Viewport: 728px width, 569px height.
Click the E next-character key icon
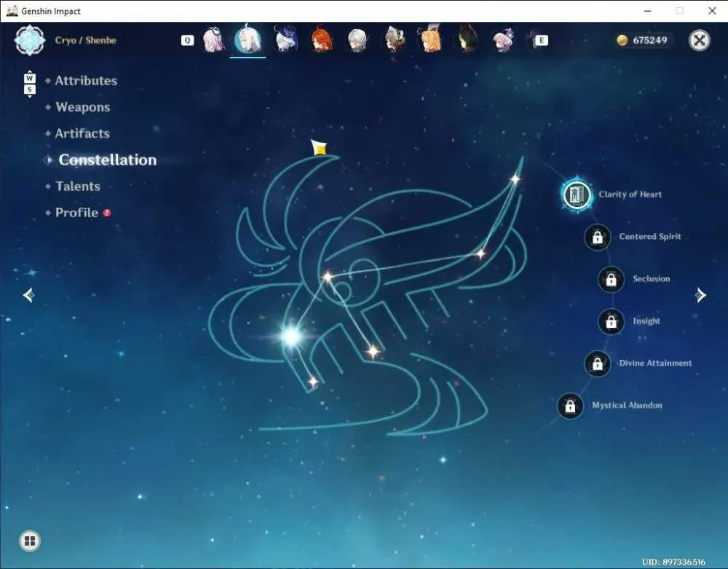[x=542, y=40]
